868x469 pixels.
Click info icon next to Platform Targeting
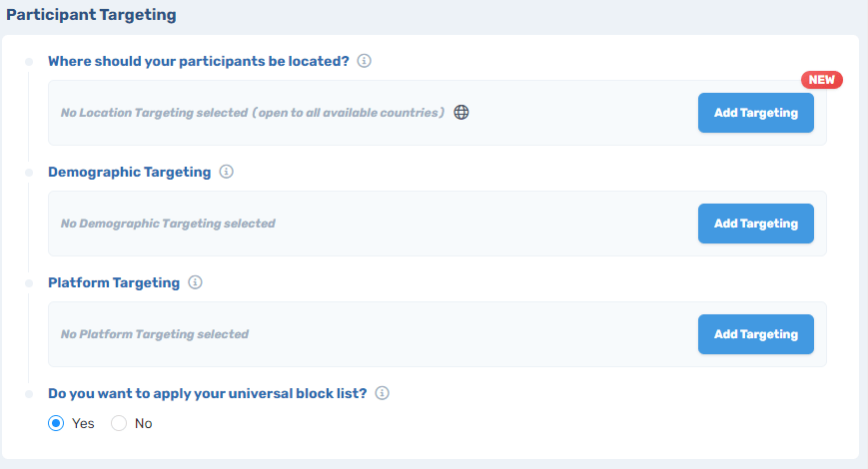[x=196, y=282]
